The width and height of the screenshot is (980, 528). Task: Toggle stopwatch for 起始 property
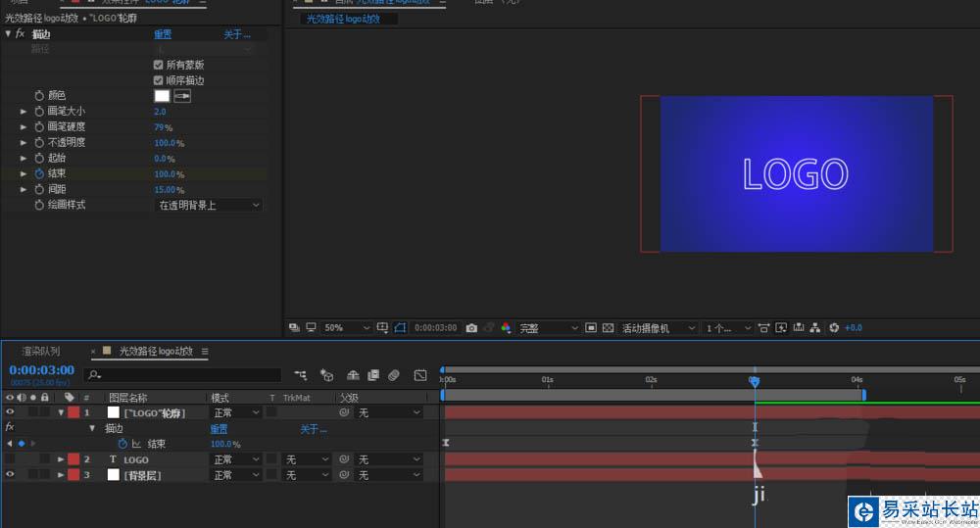pyautogui.click(x=39, y=158)
